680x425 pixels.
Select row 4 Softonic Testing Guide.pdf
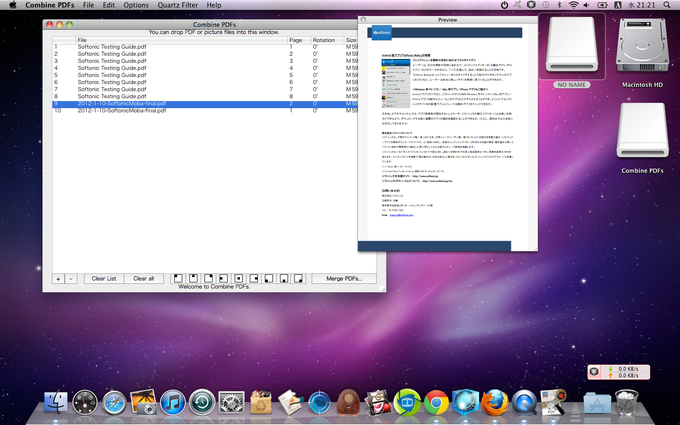(x=205, y=68)
